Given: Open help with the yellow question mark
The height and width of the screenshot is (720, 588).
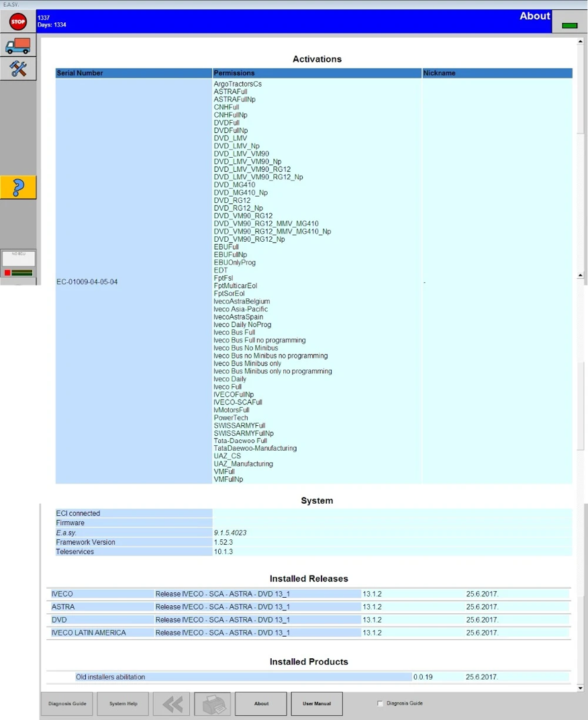Looking at the screenshot, I should point(18,187).
